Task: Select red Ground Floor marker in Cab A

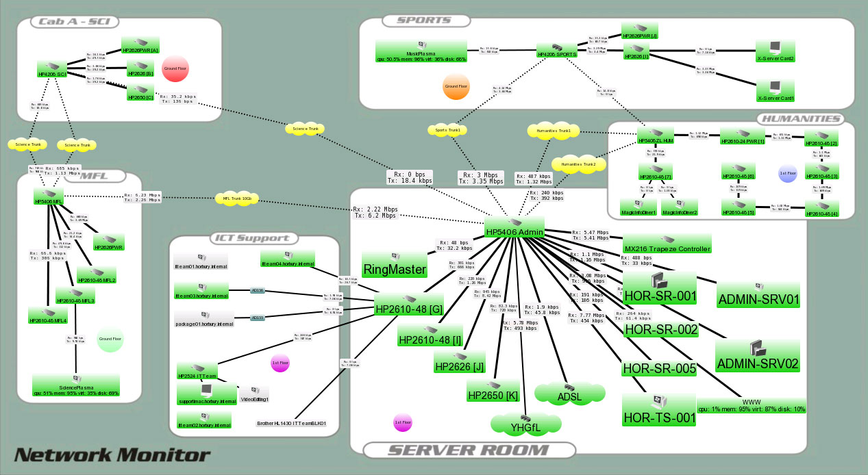Action: [175, 68]
